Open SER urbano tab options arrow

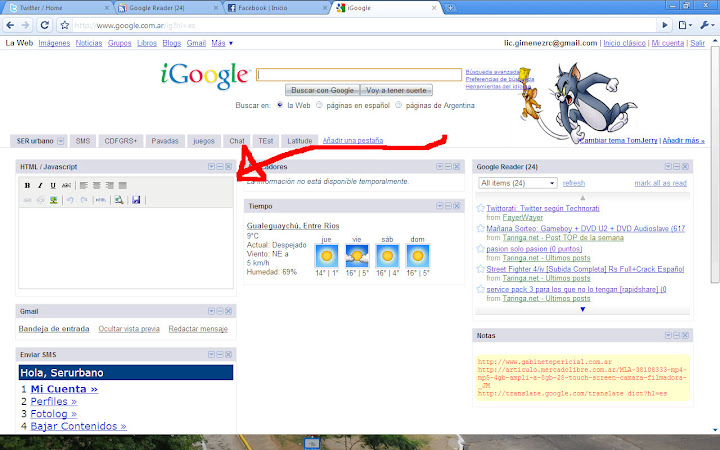[x=61, y=141]
